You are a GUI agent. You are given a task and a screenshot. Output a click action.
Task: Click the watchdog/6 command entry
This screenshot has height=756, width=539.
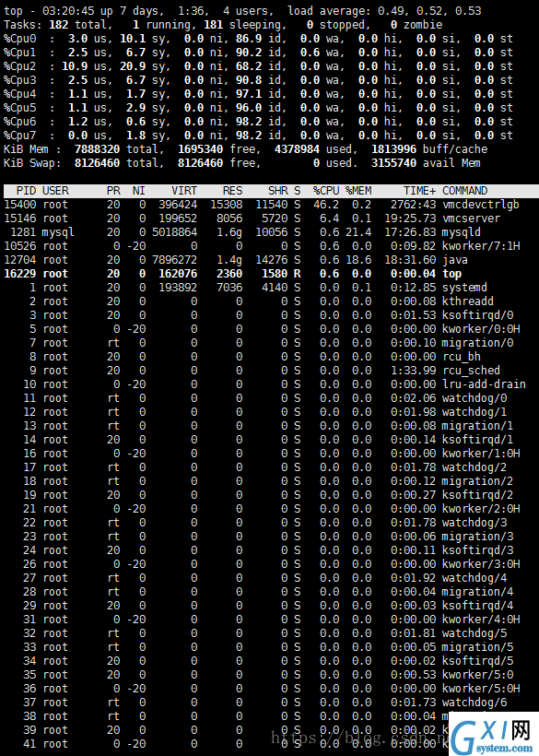point(474,703)
